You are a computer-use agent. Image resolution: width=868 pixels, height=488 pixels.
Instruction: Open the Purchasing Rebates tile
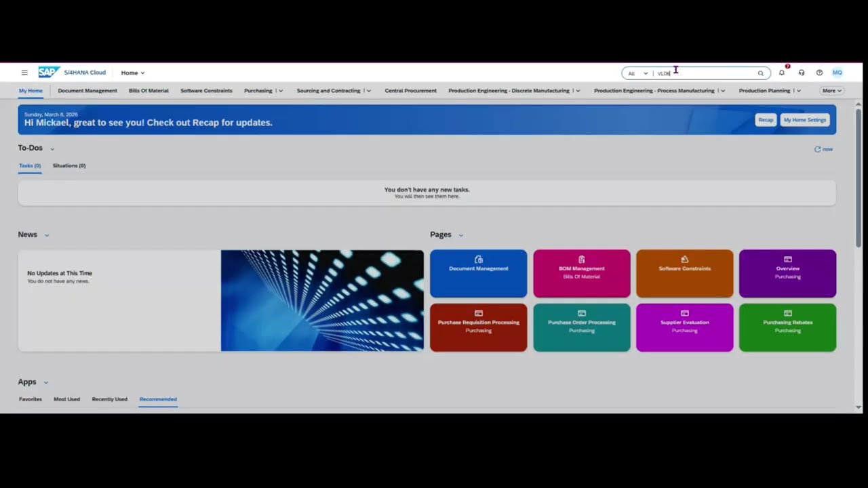pos(788,327)
